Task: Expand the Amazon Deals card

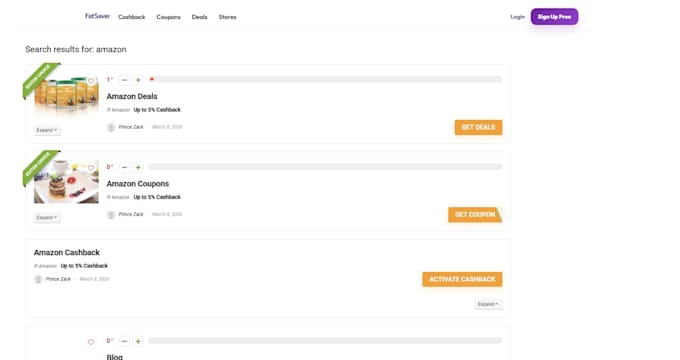Action: [x=47, y=130]
